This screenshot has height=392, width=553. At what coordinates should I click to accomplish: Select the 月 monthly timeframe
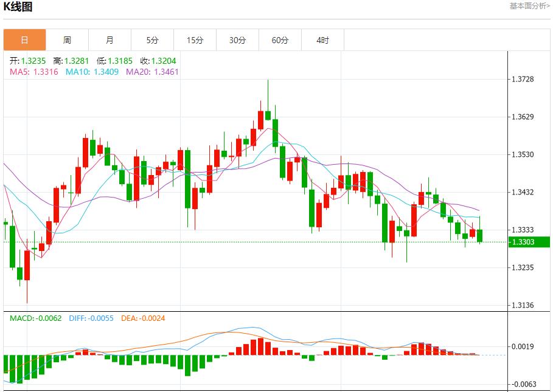pos(110,39)
